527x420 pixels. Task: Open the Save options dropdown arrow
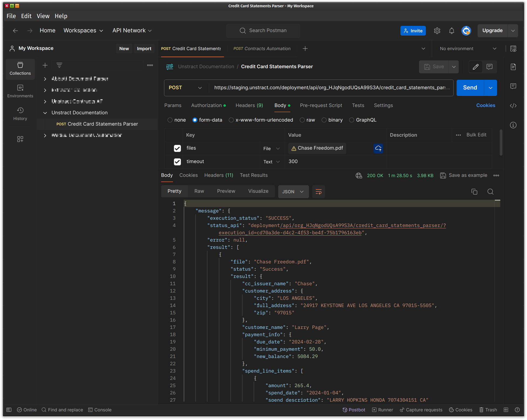click(x=454, y=67)
